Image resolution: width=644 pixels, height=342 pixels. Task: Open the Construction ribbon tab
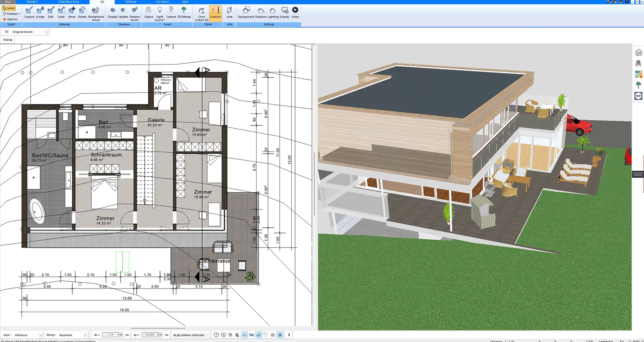click(68, 2)
